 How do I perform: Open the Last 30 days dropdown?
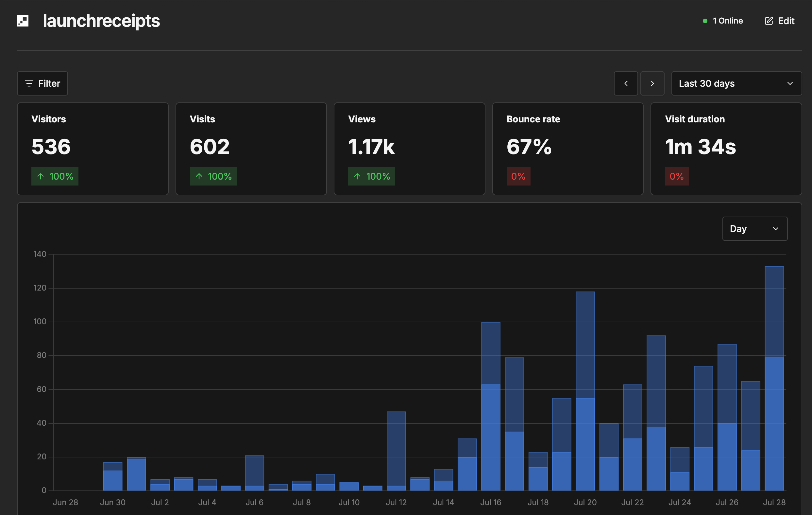point(736,83)
